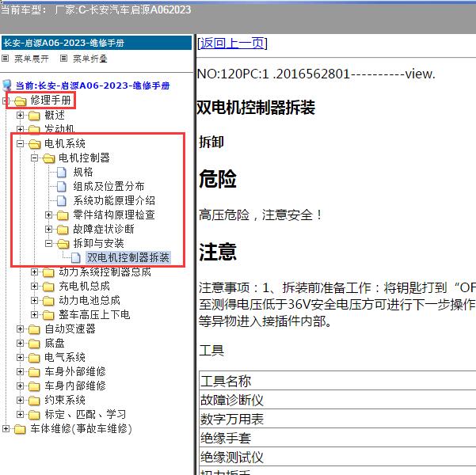Click the 动力电池总成 folder icon
Viewport: 476px width, 475px height.
click(48, 301)
